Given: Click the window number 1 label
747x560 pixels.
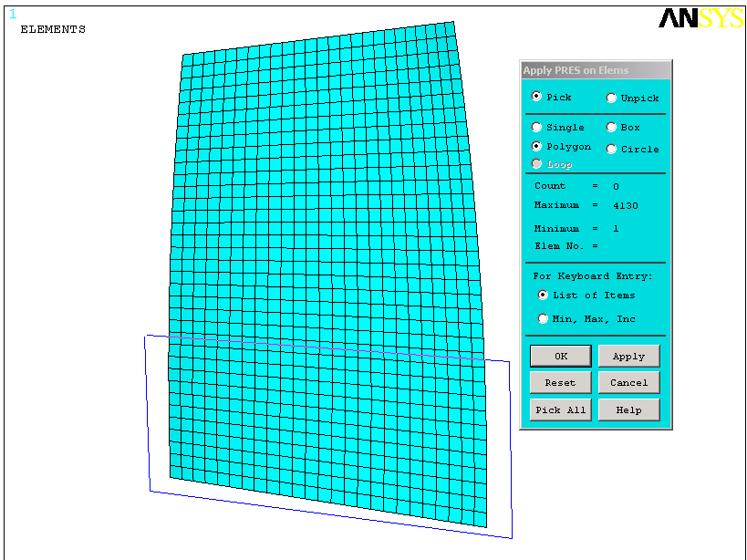Looking at the screenshot, I should pyautogui.click(x=13, y=15).
